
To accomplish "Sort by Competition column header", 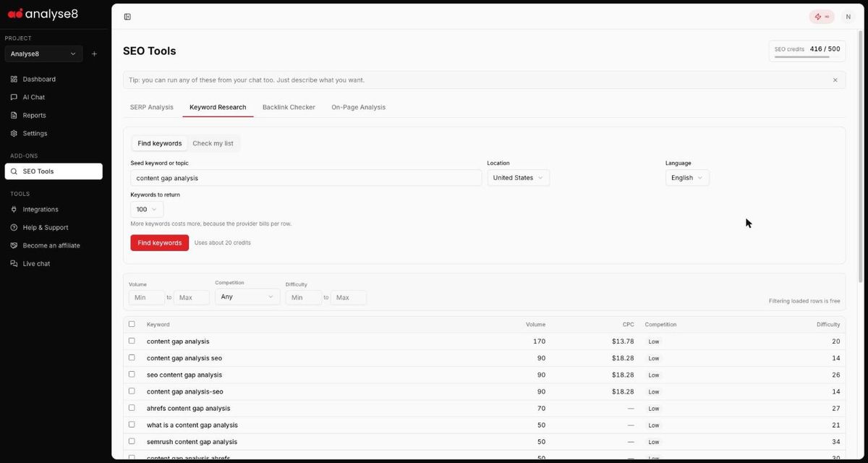I will (660, 325).
